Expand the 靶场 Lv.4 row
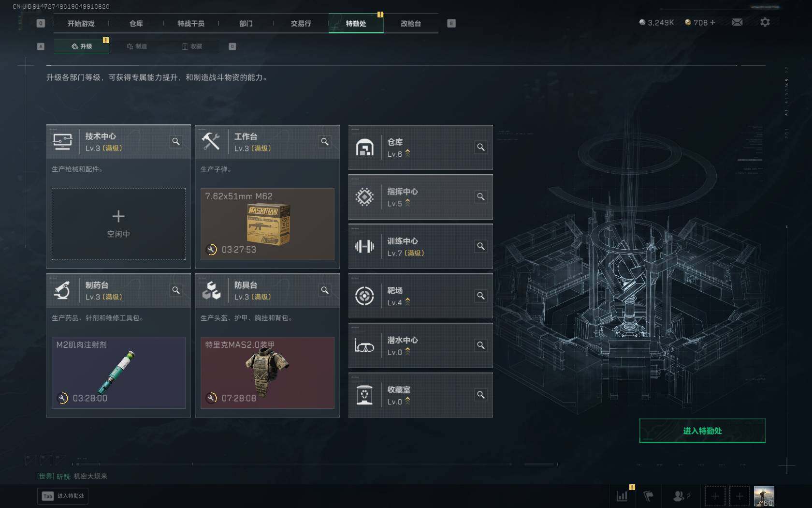 (x=420, y=296)
